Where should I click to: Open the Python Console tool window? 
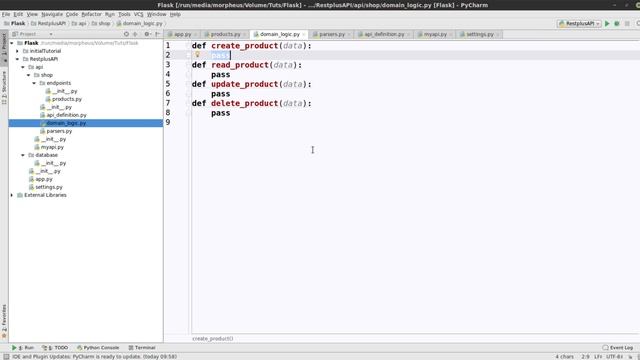coord(98,348)
